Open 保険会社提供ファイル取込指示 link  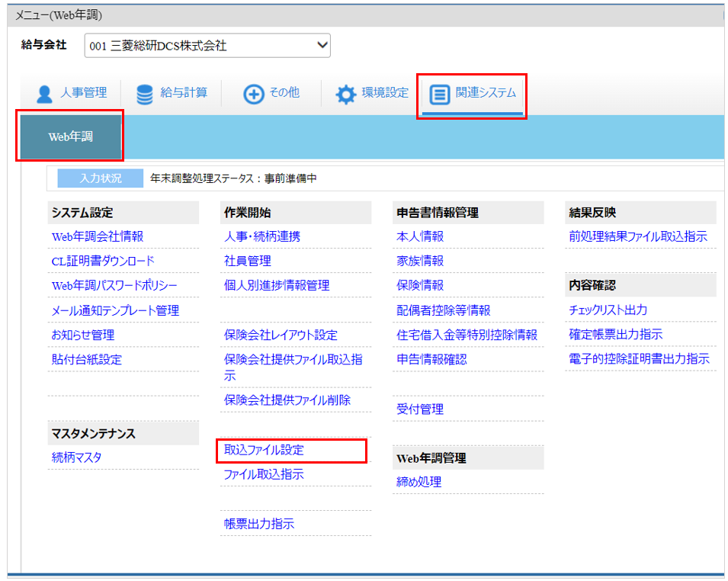(x=293, y=367)
